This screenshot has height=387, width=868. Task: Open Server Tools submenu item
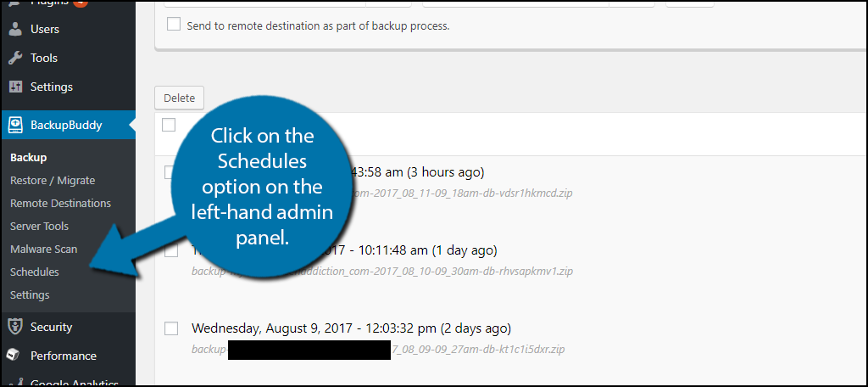pyautogui.click(x=39, y=227)
